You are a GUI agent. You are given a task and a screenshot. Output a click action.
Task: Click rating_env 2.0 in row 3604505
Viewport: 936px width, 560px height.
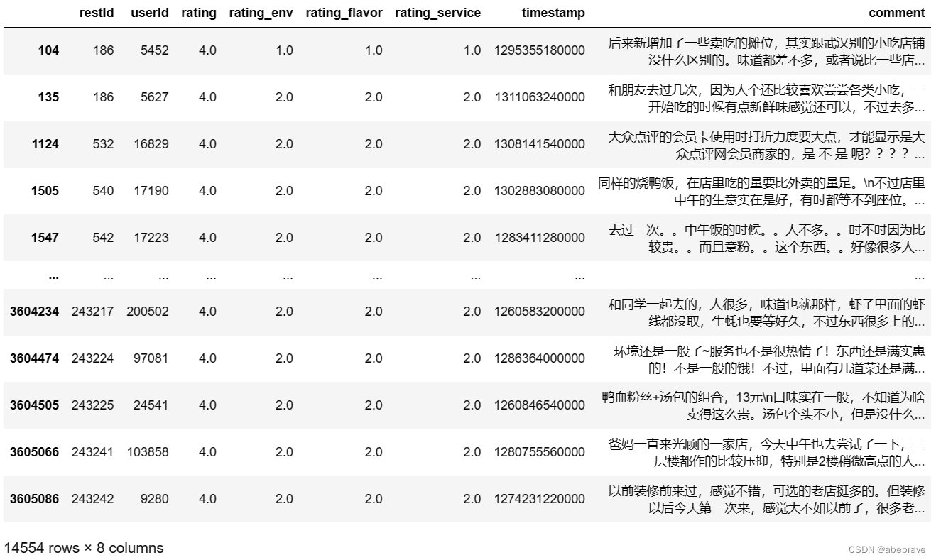point(284,405)
